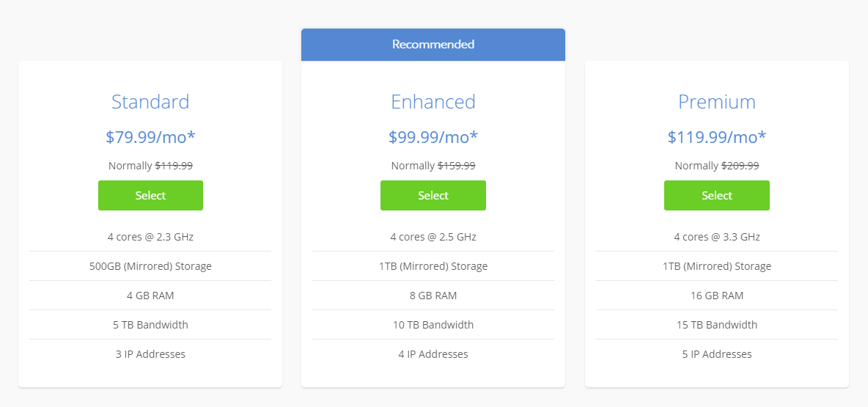Click the 8 GB RAM feature
The height and width of the screenshot is (407, 868).
coord(433,296)
